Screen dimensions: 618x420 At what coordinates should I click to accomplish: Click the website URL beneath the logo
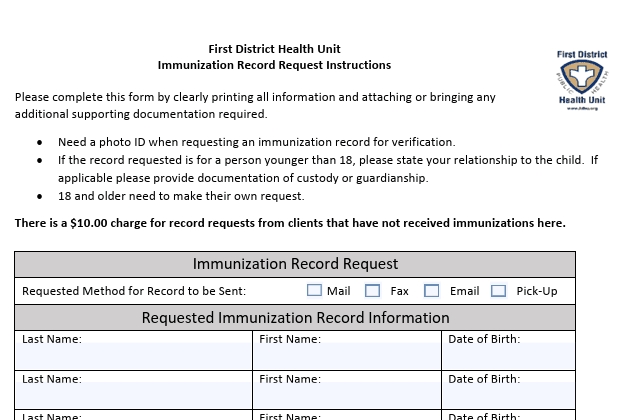580,108
